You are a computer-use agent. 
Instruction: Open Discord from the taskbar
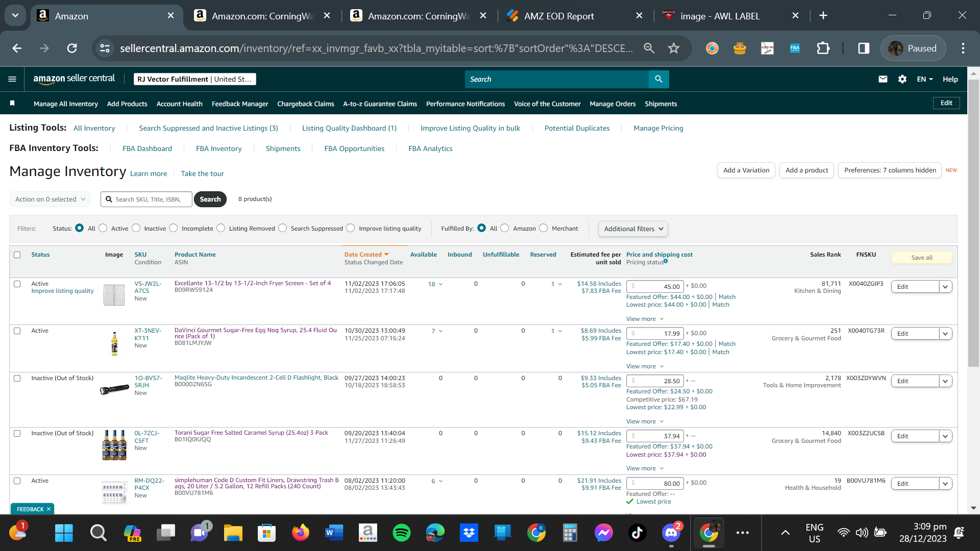672,533
